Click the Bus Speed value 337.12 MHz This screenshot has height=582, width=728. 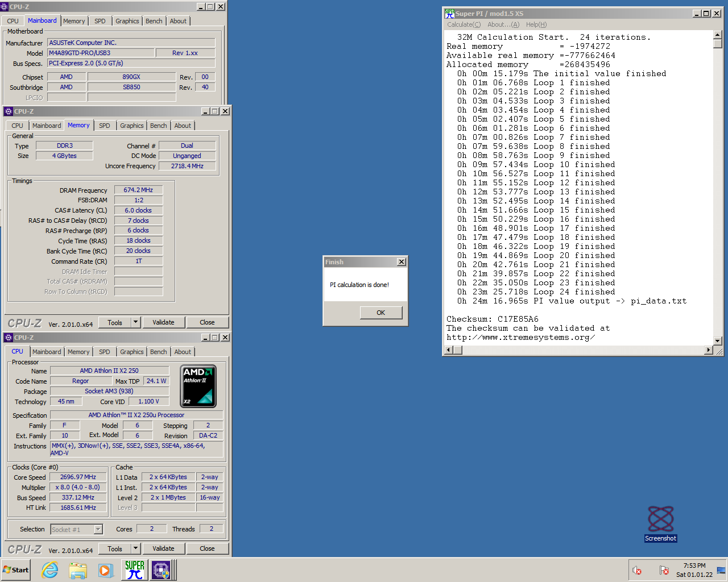[x=78, y=497]
